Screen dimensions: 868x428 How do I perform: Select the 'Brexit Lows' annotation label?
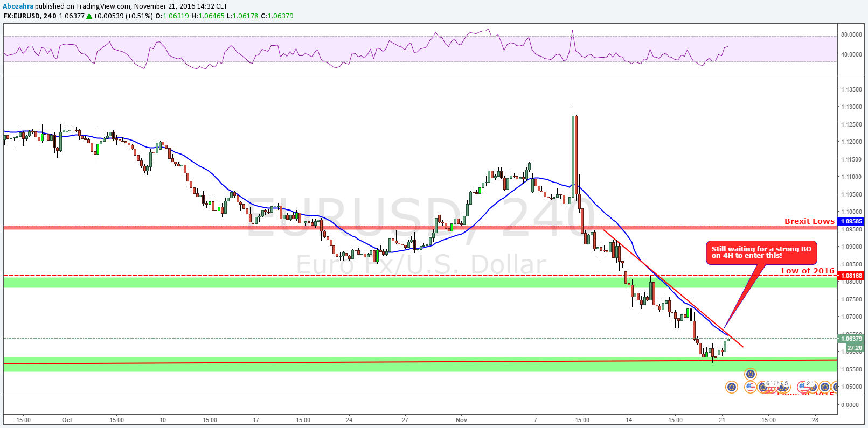[x=809, y=221]
